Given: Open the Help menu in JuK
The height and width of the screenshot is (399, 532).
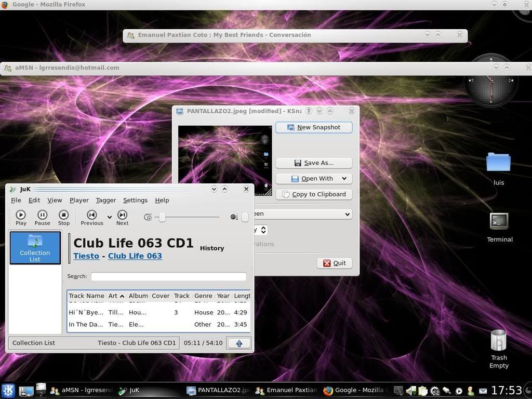Looking at the screenshot, I should tap(162, 200).
